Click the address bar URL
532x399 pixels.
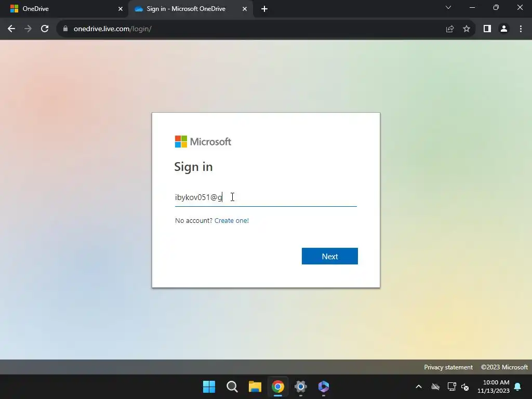[112, 29]
